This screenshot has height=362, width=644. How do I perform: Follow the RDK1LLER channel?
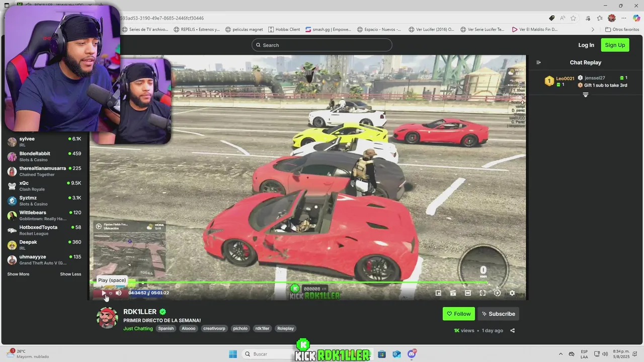459,314
